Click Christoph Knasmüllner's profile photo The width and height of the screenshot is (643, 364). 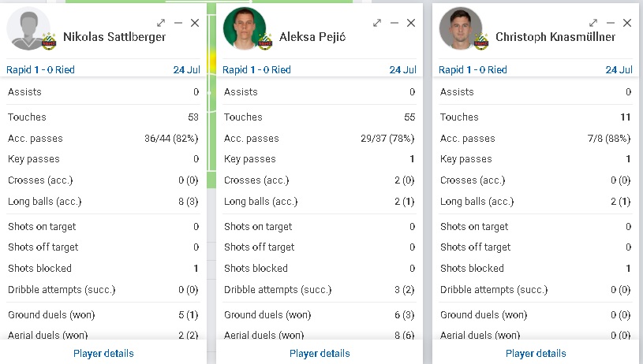coord(460,28)
